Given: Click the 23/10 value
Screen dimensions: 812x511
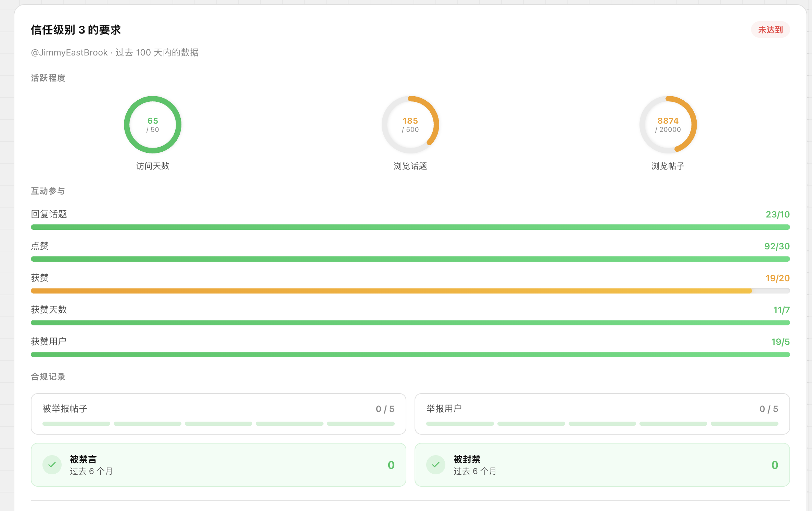Looking at the screenshot, I should (777, 214).
